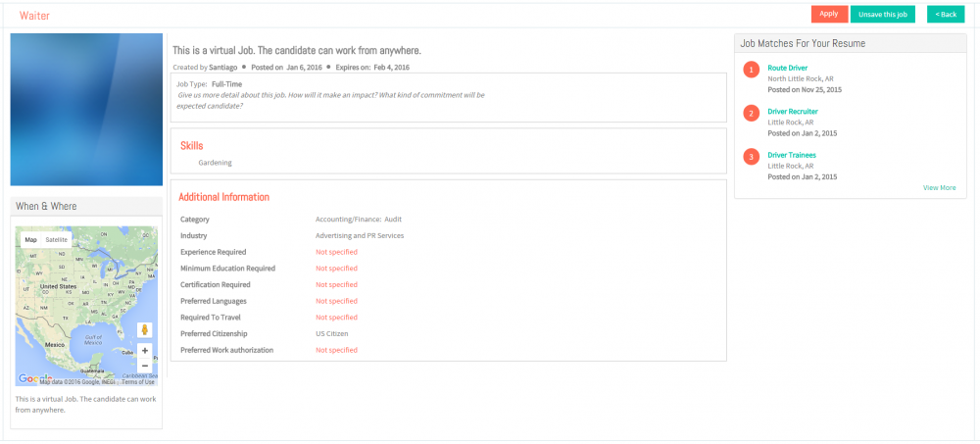Click Additional Information heading
The height and width of the screenshot is (444, 980).
coord(223,197)
